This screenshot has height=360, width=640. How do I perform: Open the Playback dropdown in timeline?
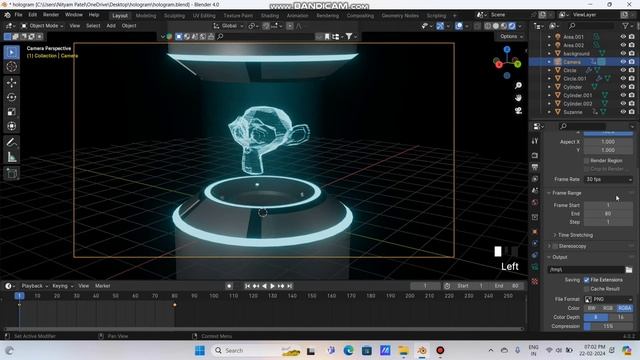(x=34, y=286)
